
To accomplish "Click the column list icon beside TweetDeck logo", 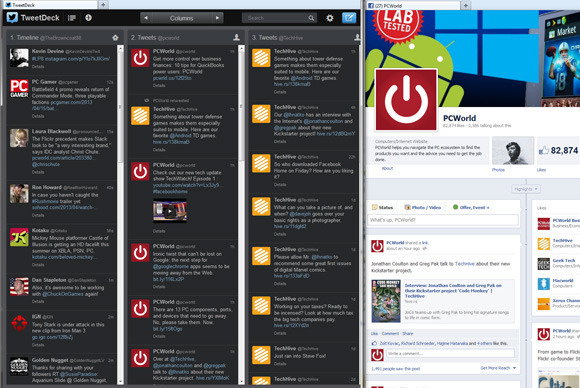I will (x=72, y=18).
